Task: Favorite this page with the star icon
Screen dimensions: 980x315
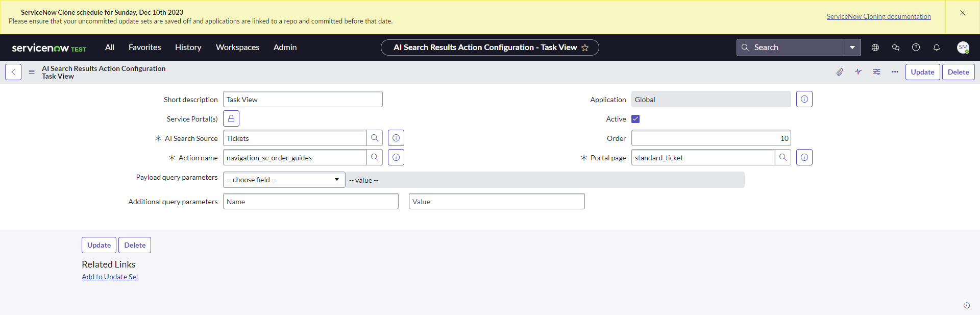Action: click(585, 47)
